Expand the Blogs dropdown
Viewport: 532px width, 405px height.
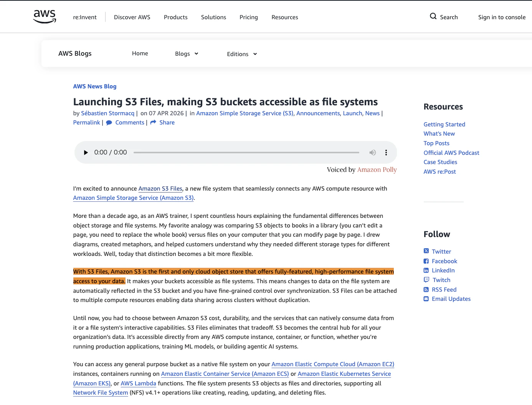187,54
